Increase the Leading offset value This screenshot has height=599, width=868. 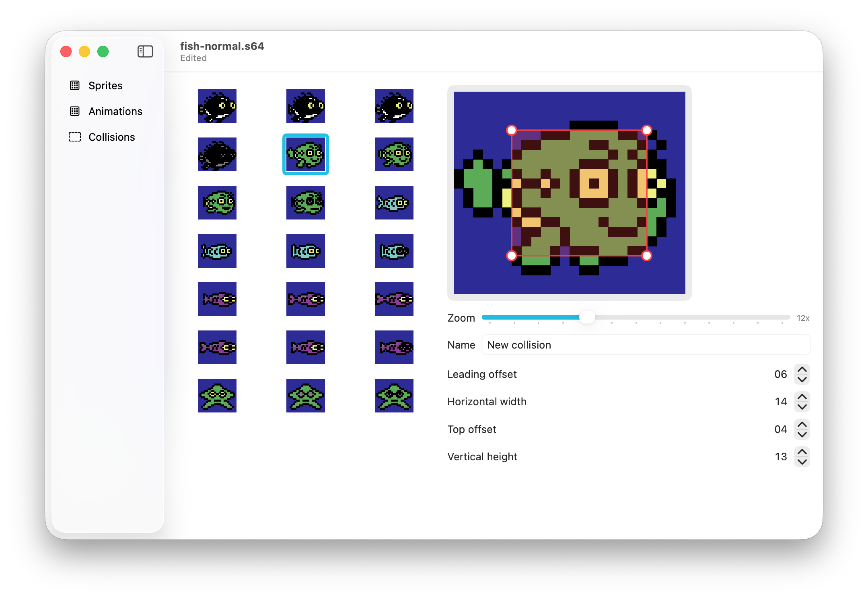click(x=802, y=369)
